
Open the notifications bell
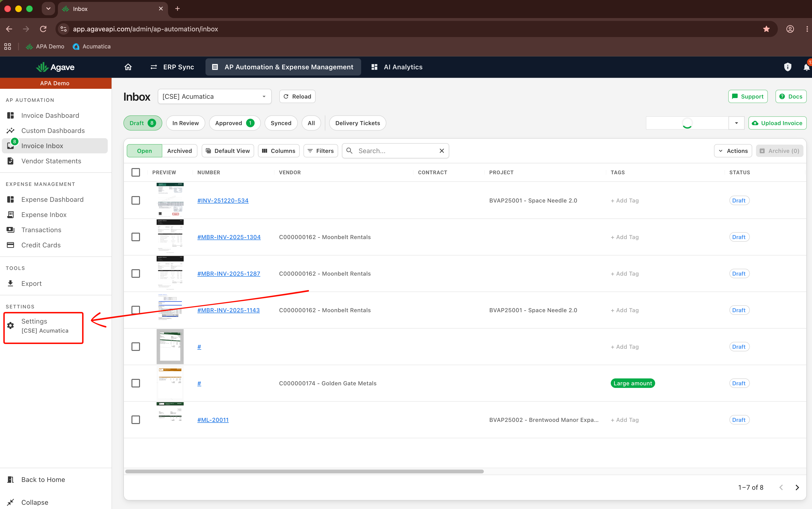point(807,67)
